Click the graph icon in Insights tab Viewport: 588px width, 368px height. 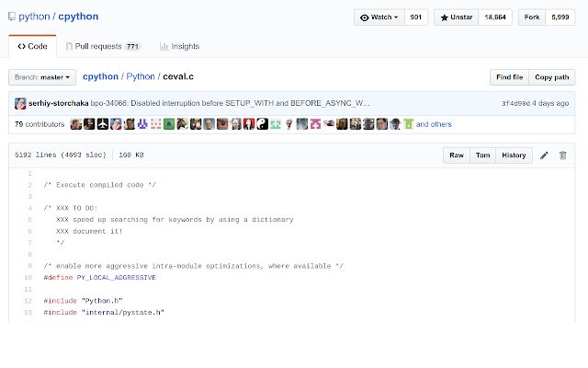(164, 46)
